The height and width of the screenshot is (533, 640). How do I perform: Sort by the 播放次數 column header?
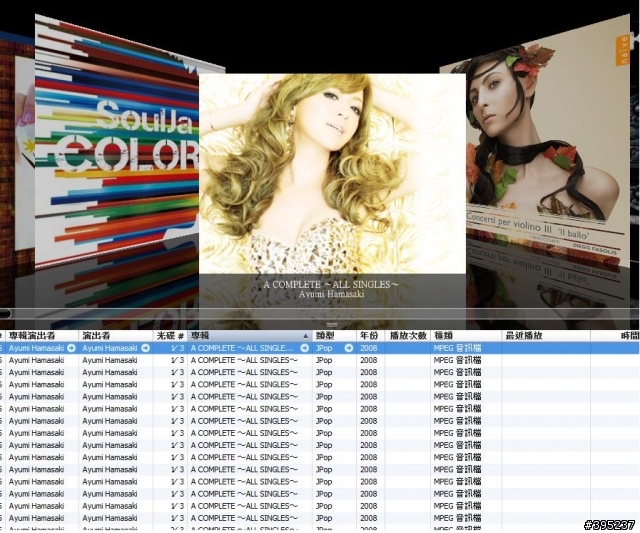click(x=407, y=336)
